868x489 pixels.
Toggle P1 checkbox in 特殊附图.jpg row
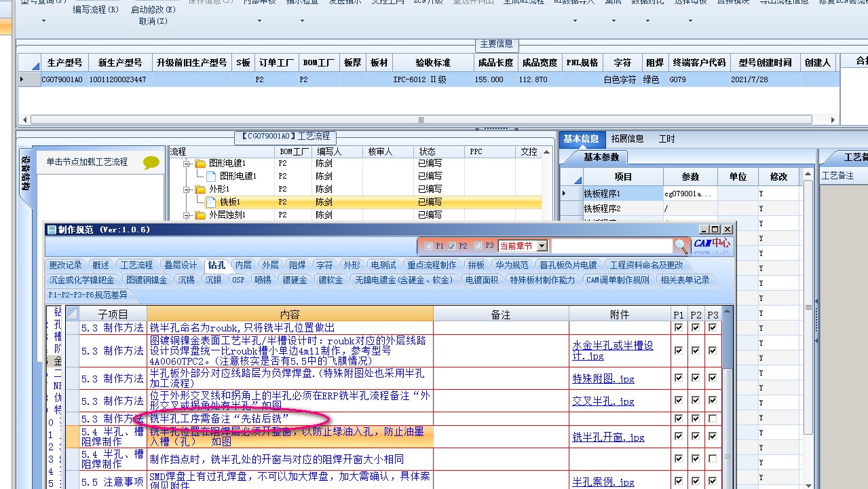coord(679,378)
